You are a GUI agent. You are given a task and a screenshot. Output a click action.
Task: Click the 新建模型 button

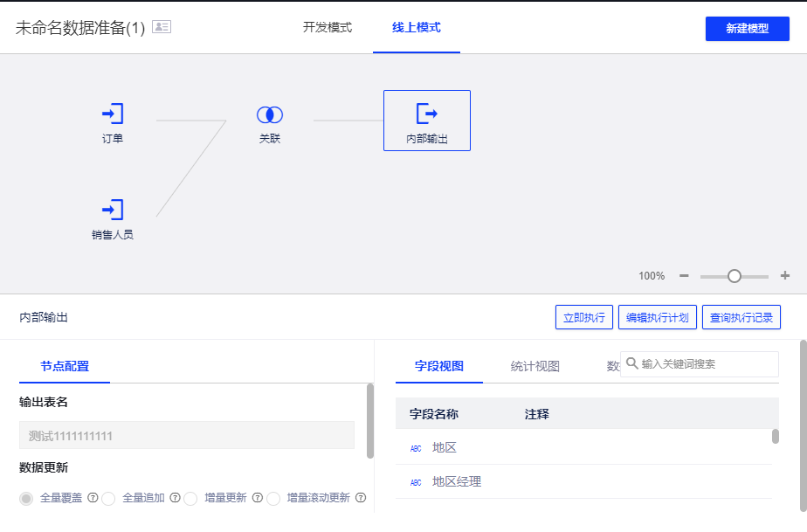747,29
